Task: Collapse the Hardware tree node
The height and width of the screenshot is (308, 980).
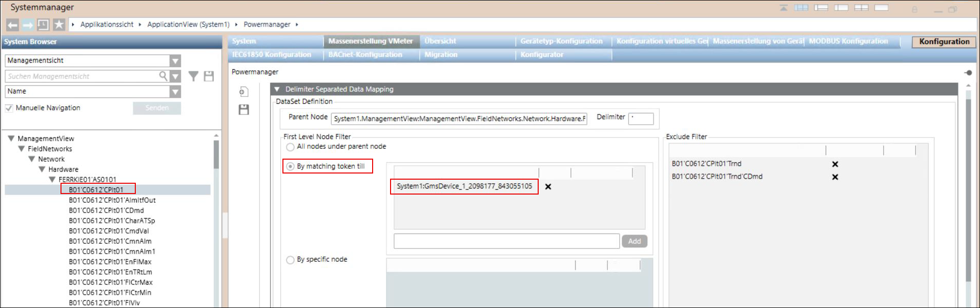Action: pyautogui.click(x=42, y=169)
